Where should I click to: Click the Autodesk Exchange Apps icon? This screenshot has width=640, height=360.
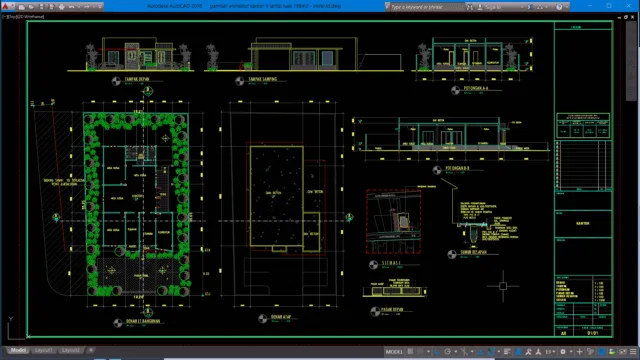click(x=531, y=7)
